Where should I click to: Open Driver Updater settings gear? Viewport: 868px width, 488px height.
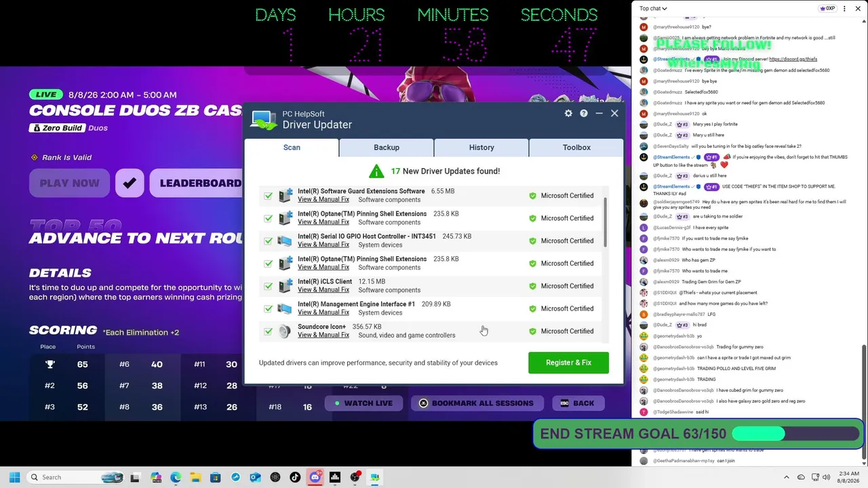tap(568, 113)
